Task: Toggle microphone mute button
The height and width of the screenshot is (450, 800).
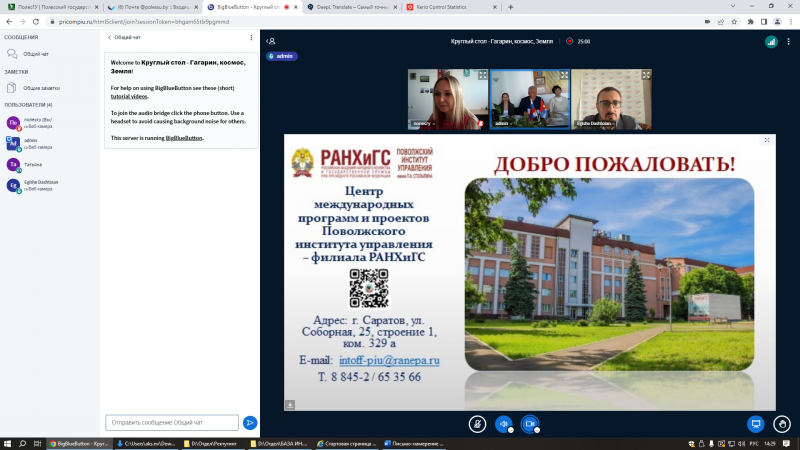Action: click(478, 424)
